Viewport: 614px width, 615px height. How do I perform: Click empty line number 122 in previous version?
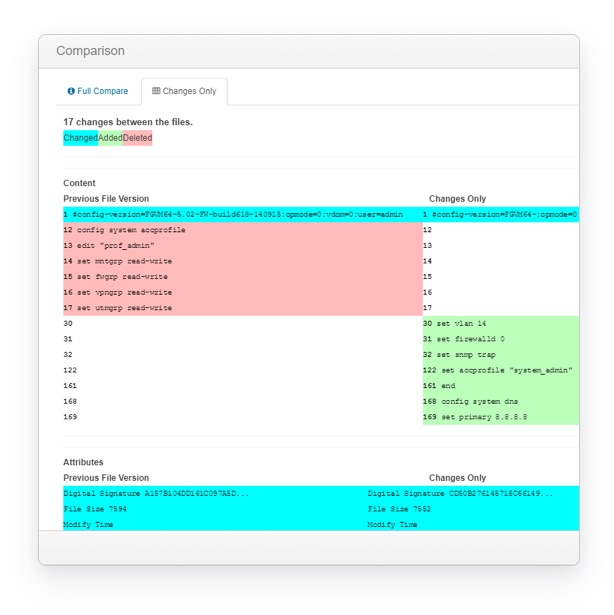click(x=70, y=370)
